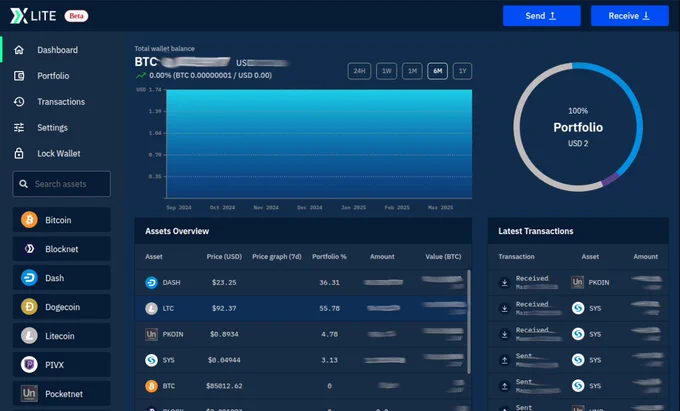Switch chart to 1M range

[412, 71]
